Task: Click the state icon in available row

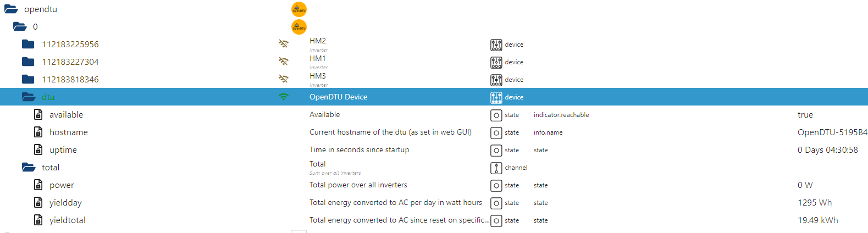Action: 496,115
